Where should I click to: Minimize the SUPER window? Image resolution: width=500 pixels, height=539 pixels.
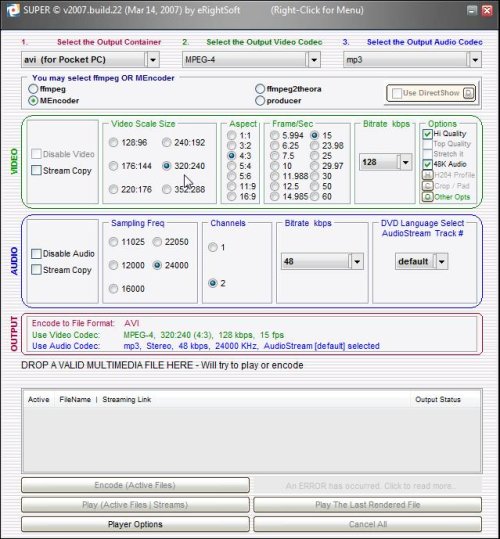(472, 10)
